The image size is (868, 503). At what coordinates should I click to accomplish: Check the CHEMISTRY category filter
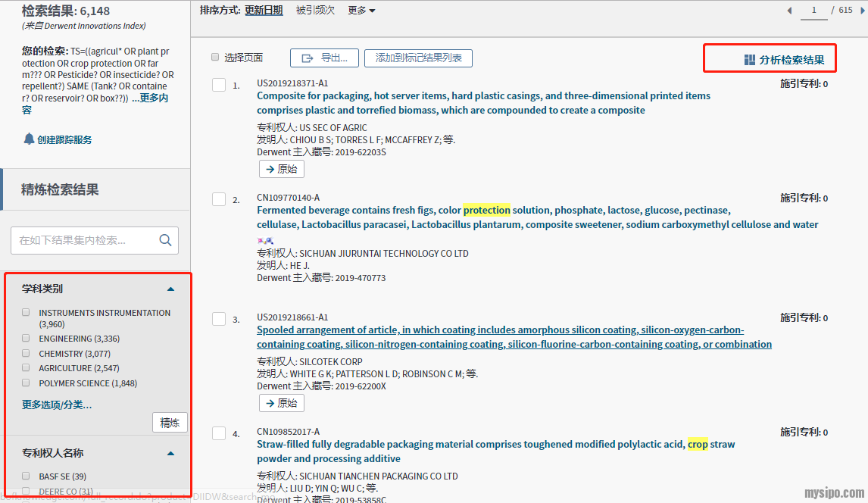[x=26, y=353]
